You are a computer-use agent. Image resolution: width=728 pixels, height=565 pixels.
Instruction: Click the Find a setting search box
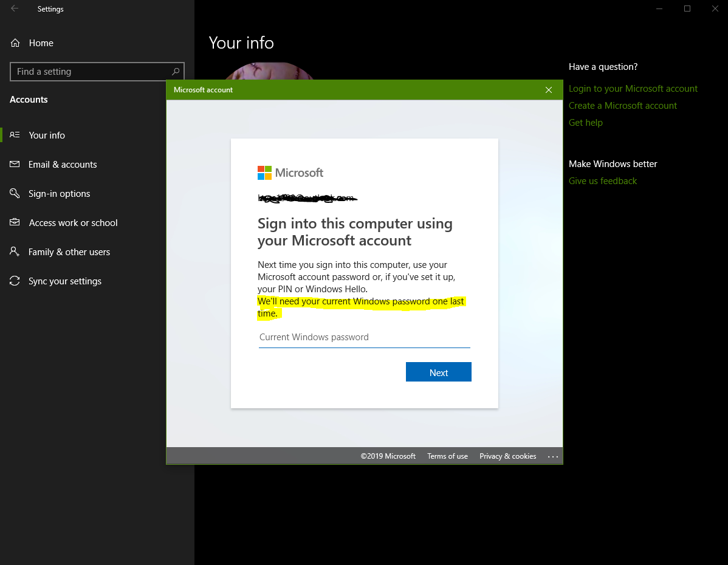pyautogui.click(x=97, y=72)
